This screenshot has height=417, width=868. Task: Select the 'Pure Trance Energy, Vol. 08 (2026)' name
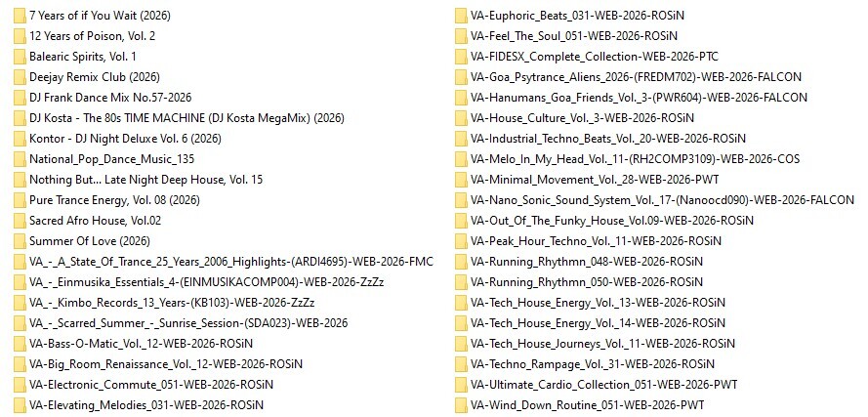coord(114,200)
